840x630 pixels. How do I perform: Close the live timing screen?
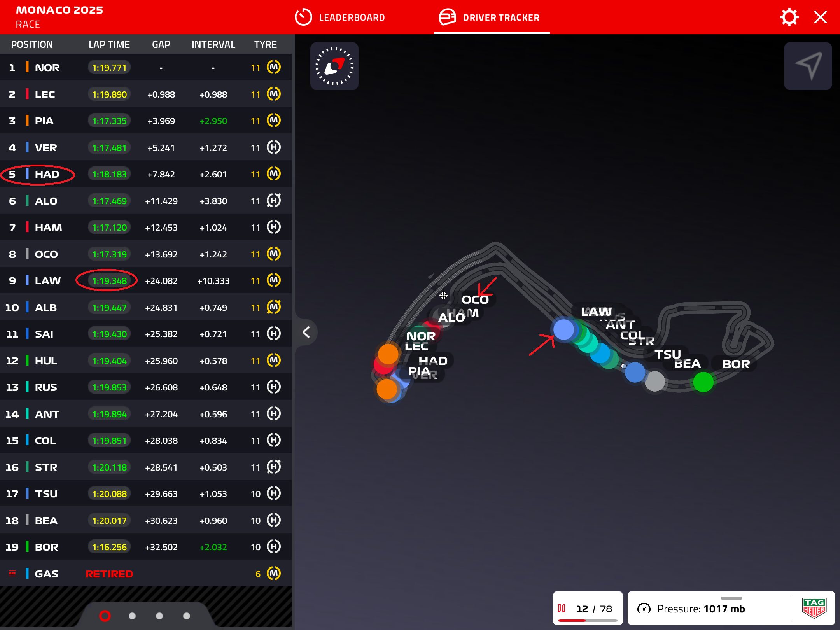(821, 17)
